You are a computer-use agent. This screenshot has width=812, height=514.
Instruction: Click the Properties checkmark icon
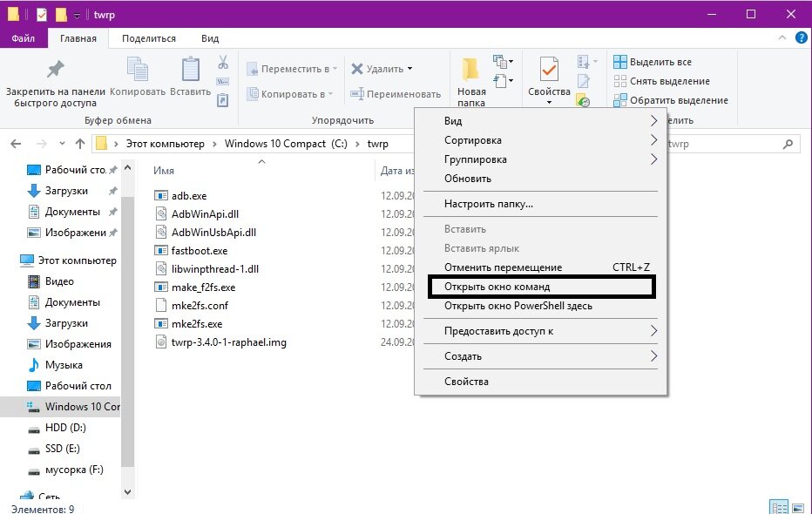(549, 69)
